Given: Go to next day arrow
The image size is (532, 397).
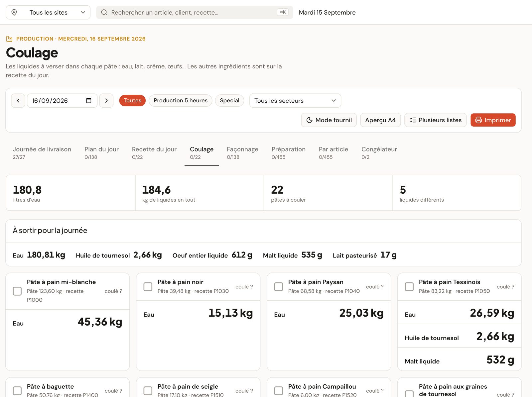Looking at the screenshot, I should pyautogui.click(x=106, y=101).
